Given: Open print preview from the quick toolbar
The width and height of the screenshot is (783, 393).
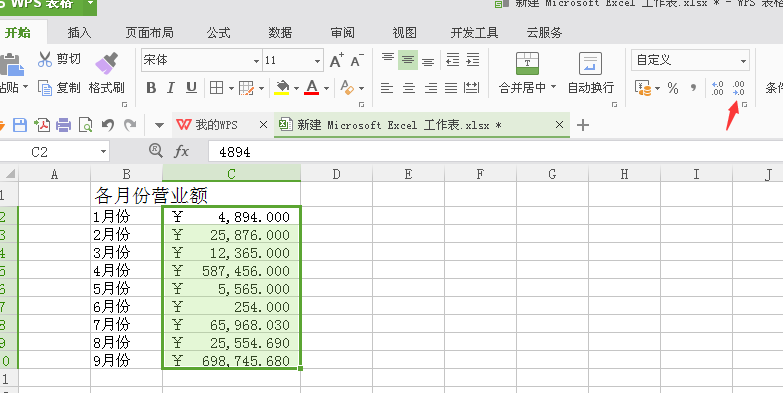Looking at the screenshot, I should (x=86, y=125).
